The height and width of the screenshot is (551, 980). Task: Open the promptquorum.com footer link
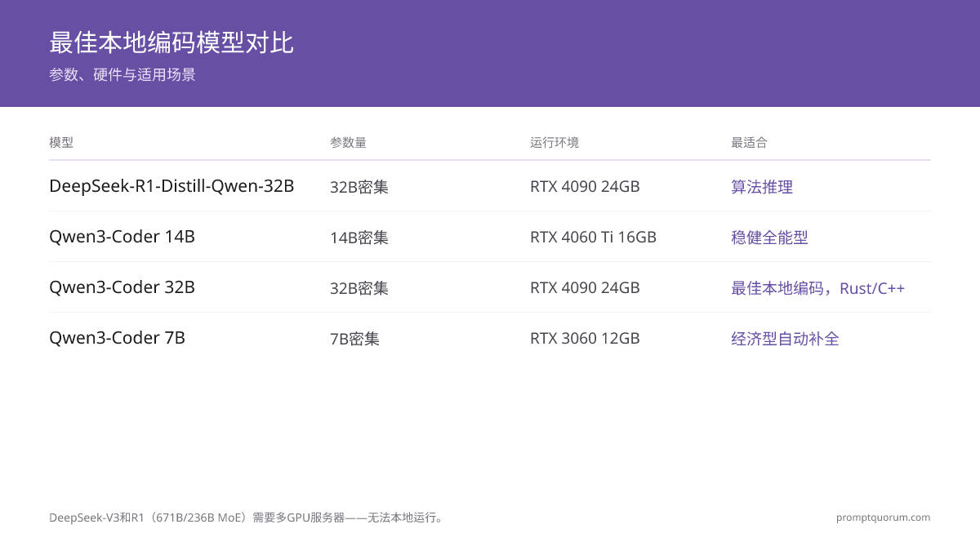(883, 518)
